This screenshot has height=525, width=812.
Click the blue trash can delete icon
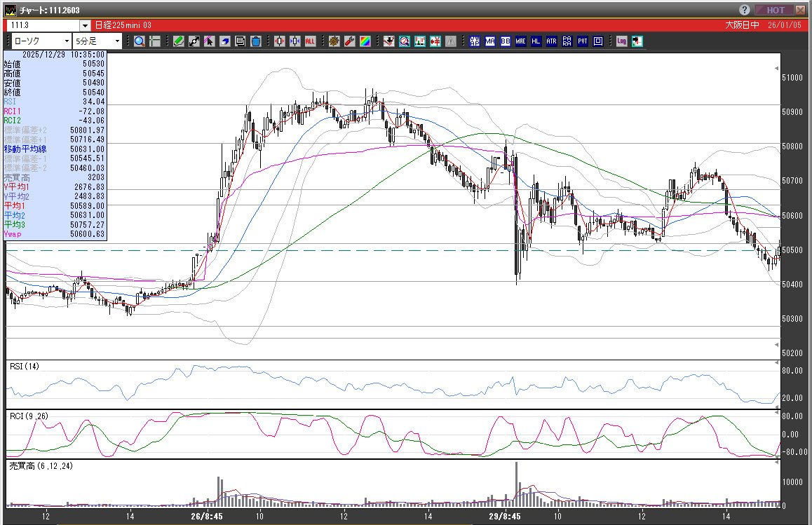click(x=256, y=41)
